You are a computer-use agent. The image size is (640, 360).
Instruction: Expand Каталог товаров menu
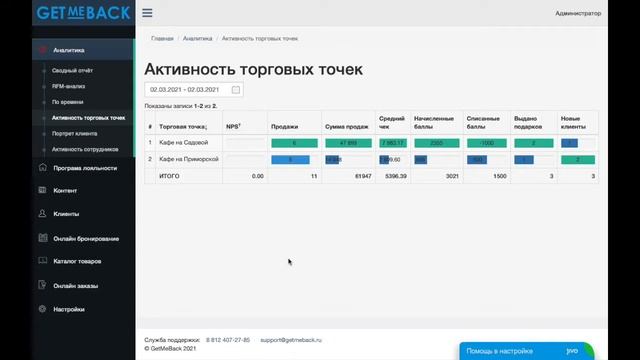point(77,261)
